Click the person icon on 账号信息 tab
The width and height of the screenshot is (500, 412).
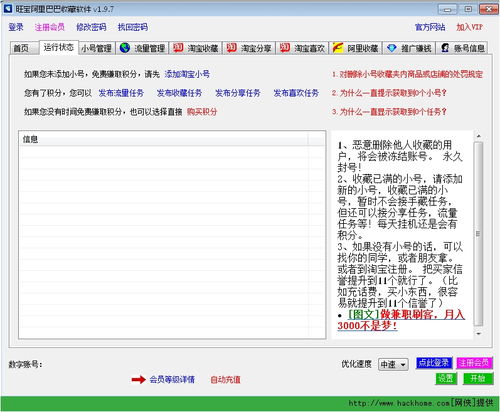click(445, 48)
